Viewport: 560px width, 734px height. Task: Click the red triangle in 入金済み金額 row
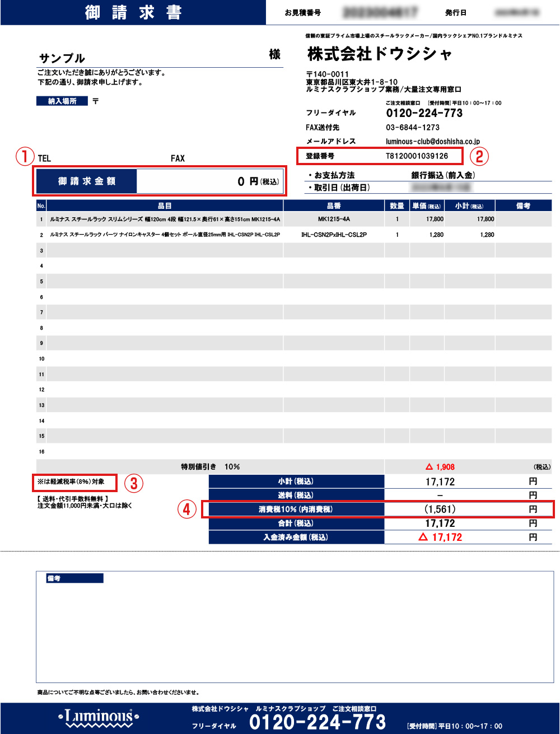[423, 537]
